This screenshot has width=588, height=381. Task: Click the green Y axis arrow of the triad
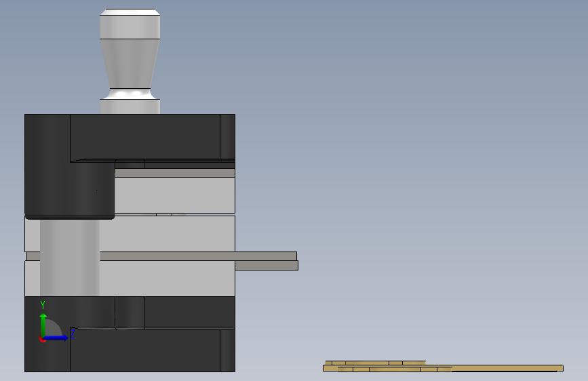[43, 324]
